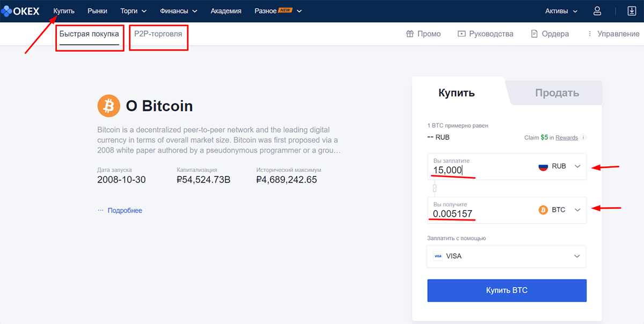Click the document icon beside Ордера
The height and width of the screenshot is (324, 644).
534,34
